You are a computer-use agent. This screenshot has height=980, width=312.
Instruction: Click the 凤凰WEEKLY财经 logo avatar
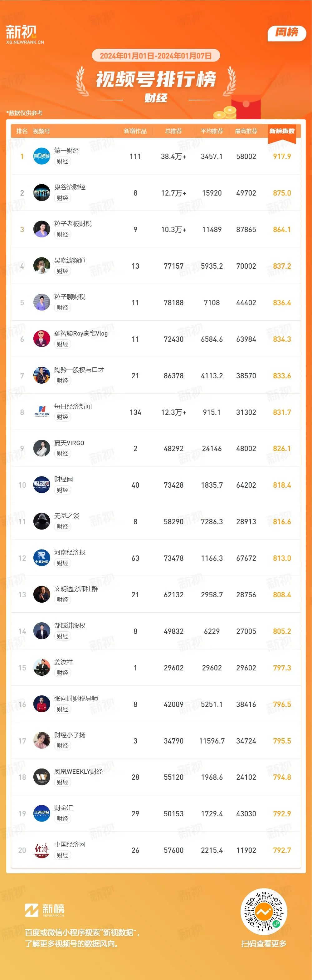coord(42,777)
